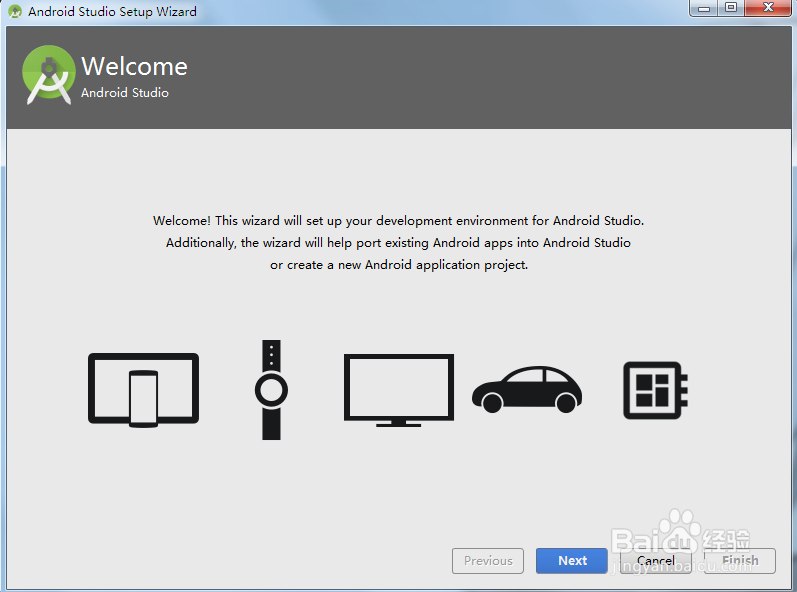Click the greyed-out Previous button
The width and height of the screenshot is (797, 592).
(488, 561)
